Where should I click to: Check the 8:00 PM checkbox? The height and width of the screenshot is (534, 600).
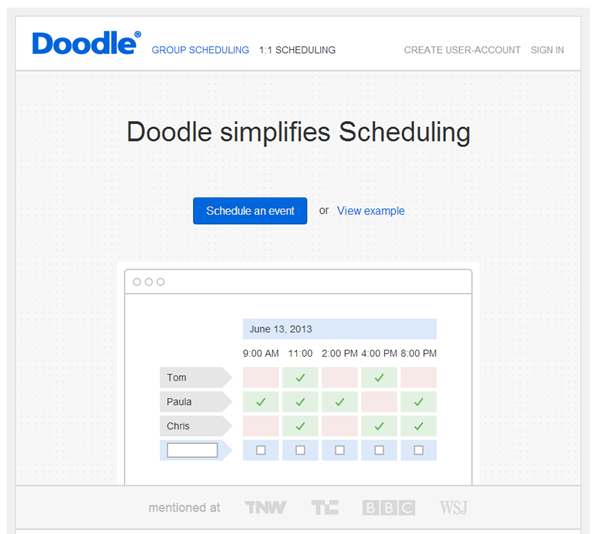point(419,450)
